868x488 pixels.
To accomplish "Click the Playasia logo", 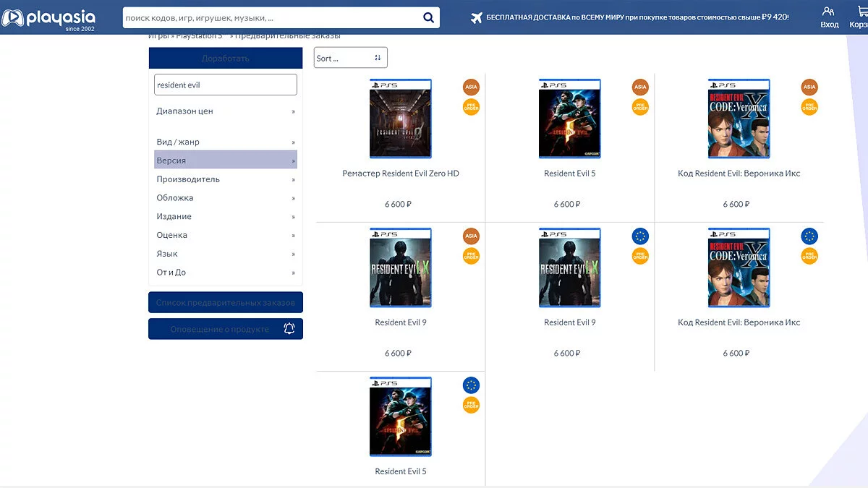I will pyautogui.click(x=48, y=18).
